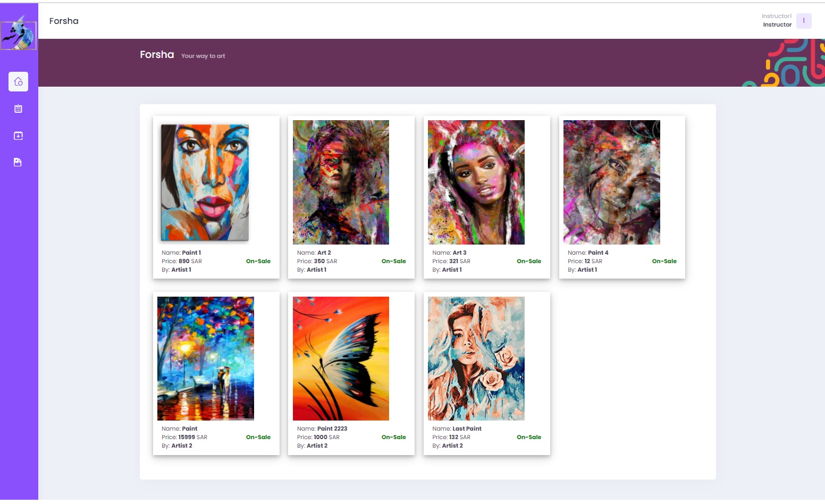Click the price 890 SAR
The width and height of the screenshot is (825, 504).
pos(182,261)
